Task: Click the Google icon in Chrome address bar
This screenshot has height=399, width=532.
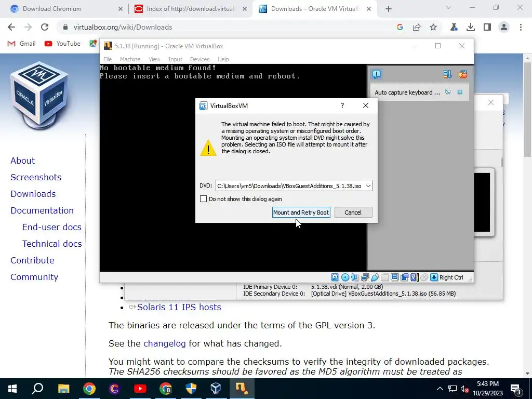Action: 400,27
